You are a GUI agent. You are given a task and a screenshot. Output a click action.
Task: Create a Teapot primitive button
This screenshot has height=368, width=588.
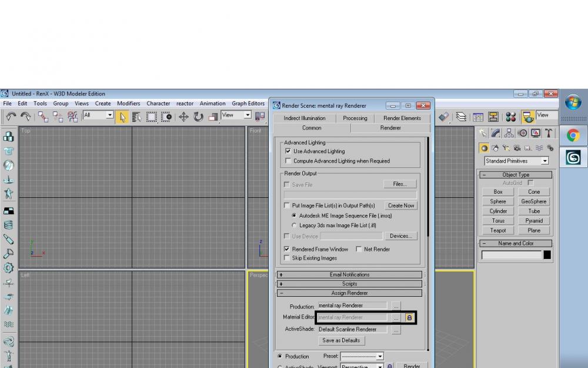(x=497, y=230)
